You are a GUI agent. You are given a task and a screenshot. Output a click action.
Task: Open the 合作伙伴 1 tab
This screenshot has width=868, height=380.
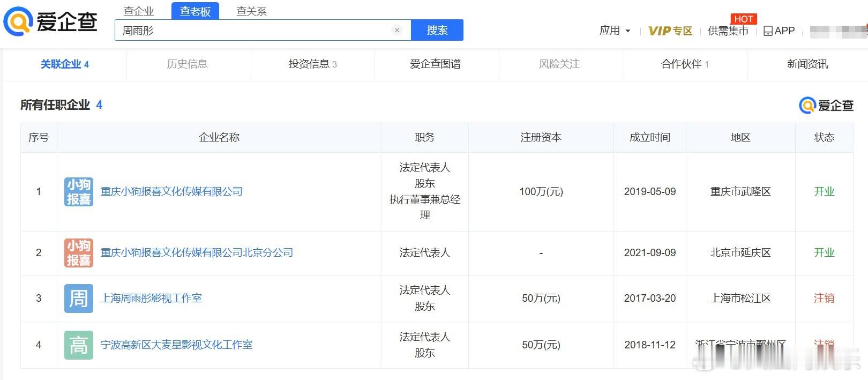685,64
